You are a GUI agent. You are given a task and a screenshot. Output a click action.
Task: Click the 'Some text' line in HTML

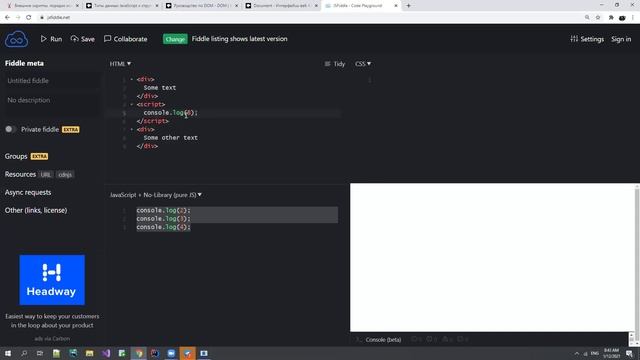click(160, 88)
